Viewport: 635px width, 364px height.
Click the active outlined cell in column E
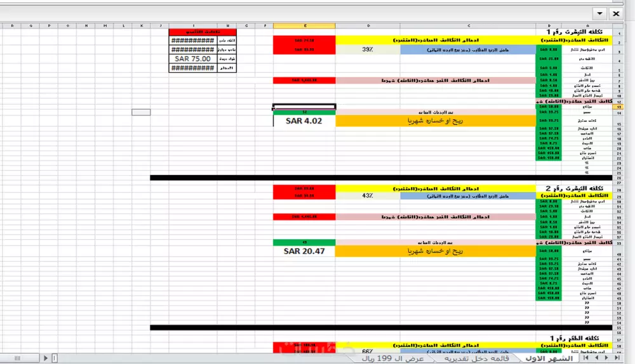(x=304, y=107)
